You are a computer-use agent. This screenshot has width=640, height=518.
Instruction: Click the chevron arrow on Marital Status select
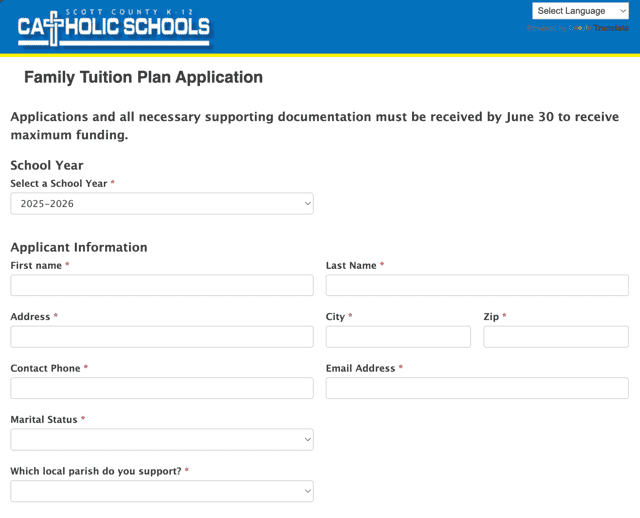308,440
